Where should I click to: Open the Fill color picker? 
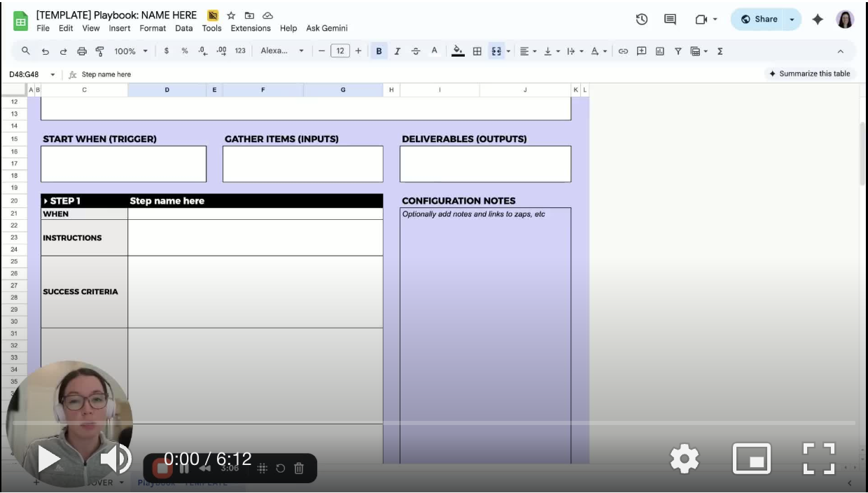click(x=457, y=50)
